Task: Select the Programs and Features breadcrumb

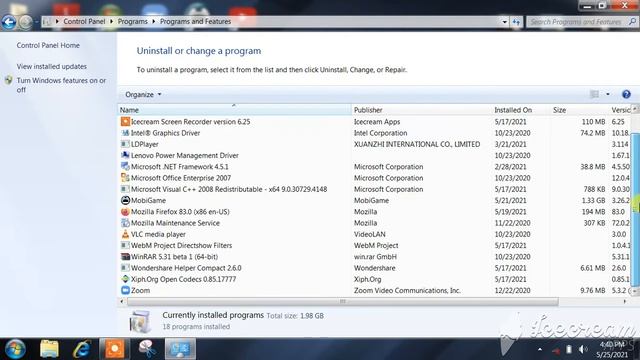Action: click(196, 21)
